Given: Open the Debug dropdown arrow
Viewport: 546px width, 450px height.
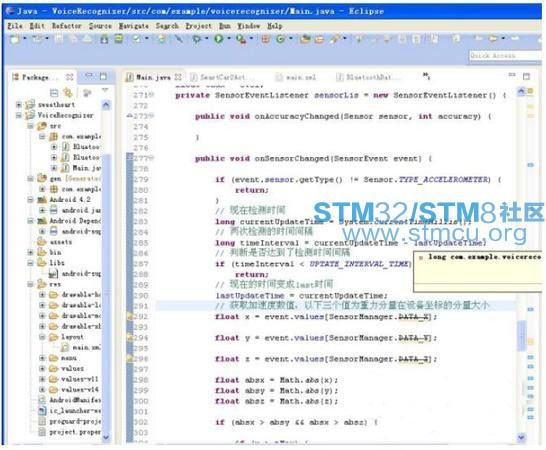Looking at the screenshot, I should pyautogui.click(x=206, y=39).
